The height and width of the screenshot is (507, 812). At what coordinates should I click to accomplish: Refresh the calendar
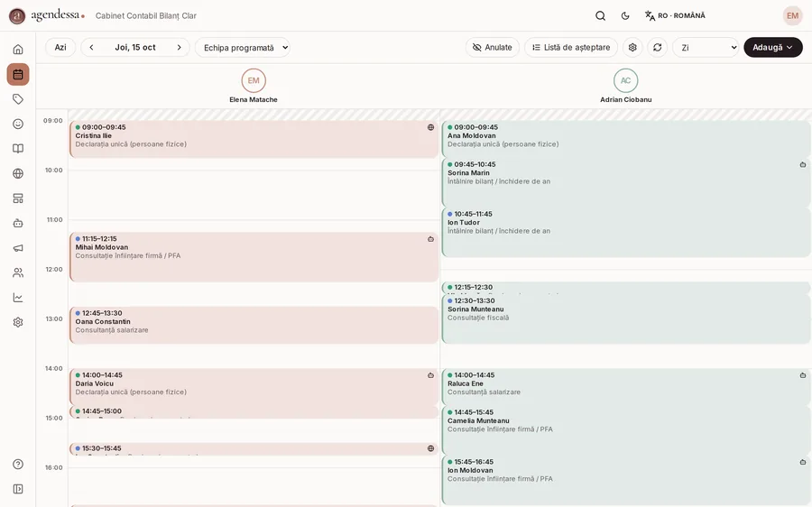(657, 47)
